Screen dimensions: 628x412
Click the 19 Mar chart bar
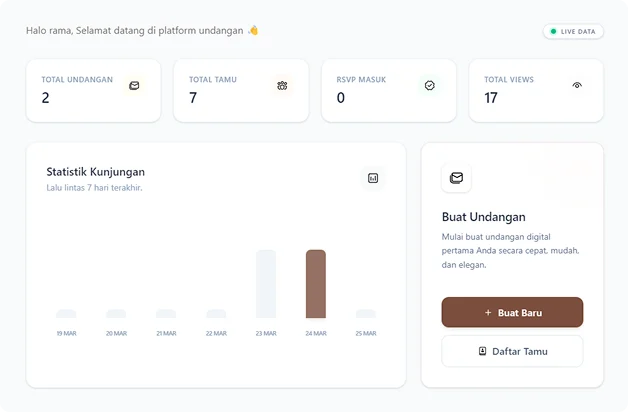(66, 314)
